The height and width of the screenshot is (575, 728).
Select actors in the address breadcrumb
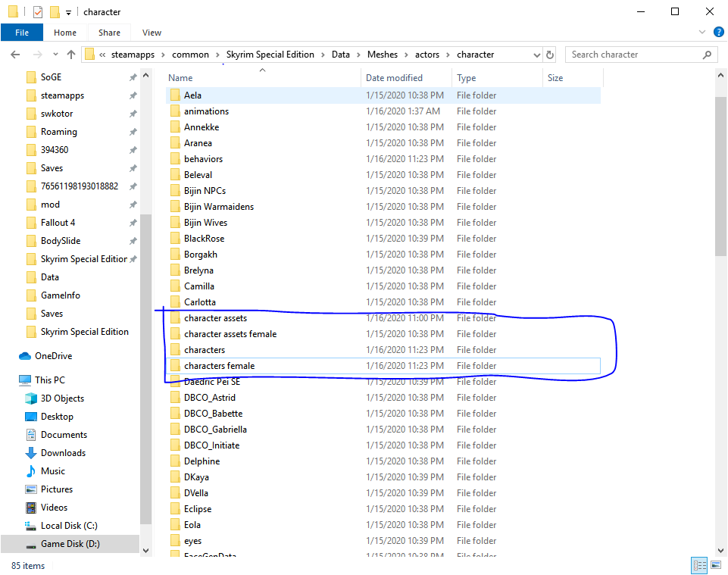pos(427,55)
